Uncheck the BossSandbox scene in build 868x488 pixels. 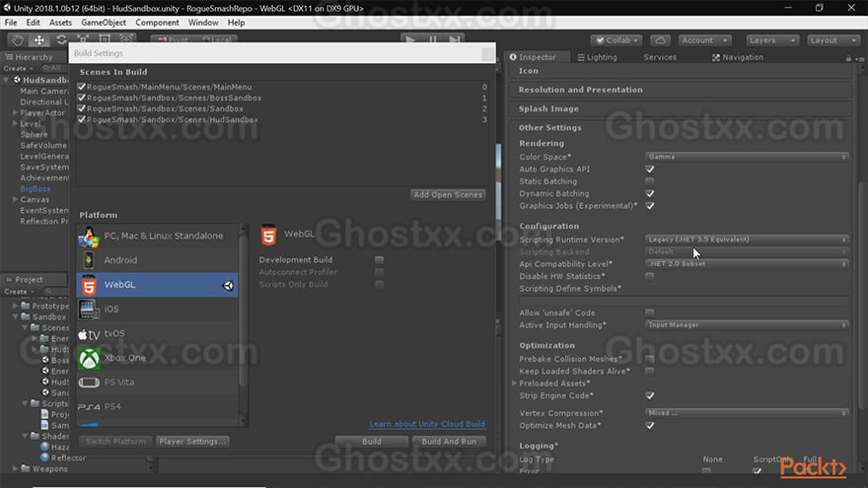pyautogui.click(x=82, y=98)
